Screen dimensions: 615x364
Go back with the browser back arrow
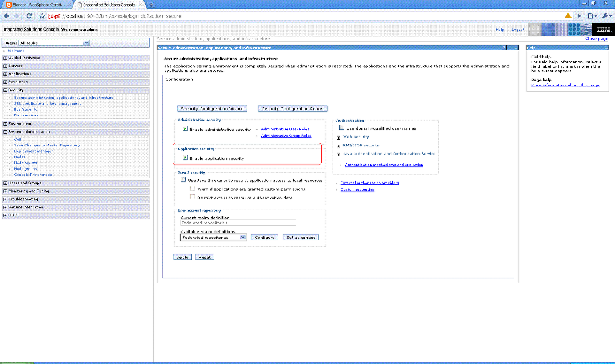(x=7, y=16)
